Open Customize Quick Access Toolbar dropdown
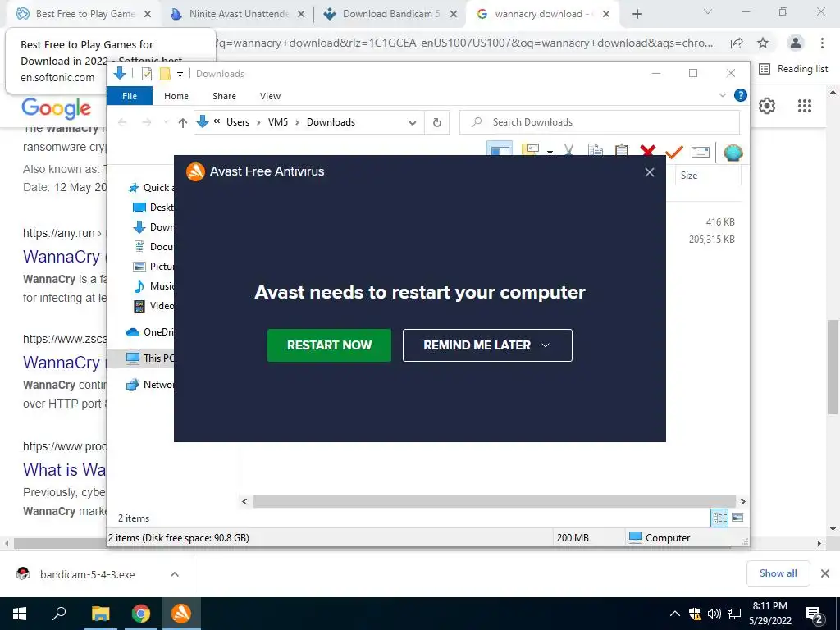 click(180, 75)
